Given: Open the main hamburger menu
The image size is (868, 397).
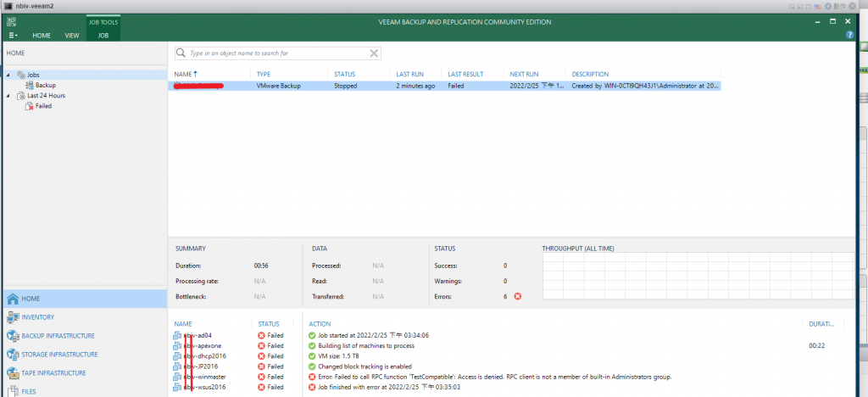Looking at the screenshot, I should 13,36.
